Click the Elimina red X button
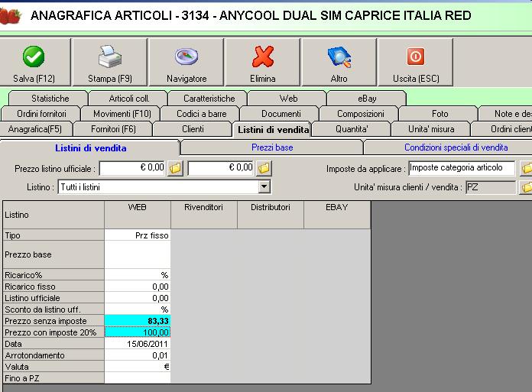The height and width of the screenshot is (392, 532). pos(263,62)
